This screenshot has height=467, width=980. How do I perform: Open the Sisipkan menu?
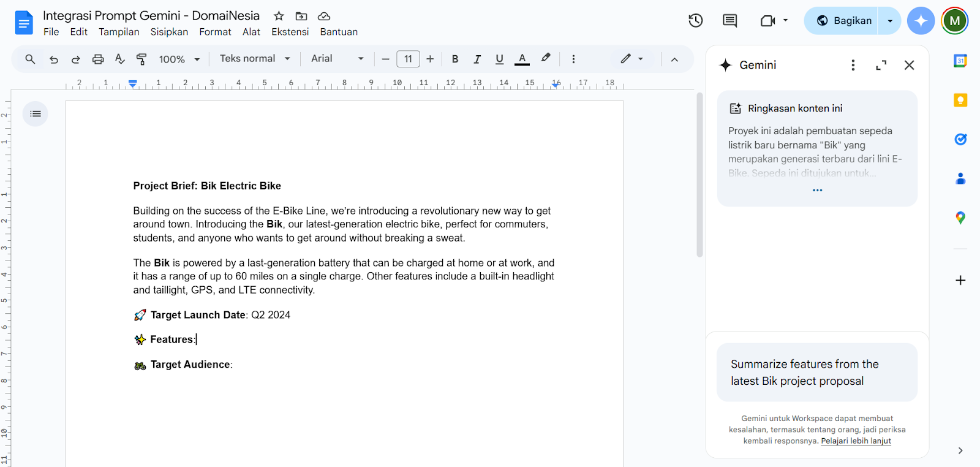coord(169,32)
